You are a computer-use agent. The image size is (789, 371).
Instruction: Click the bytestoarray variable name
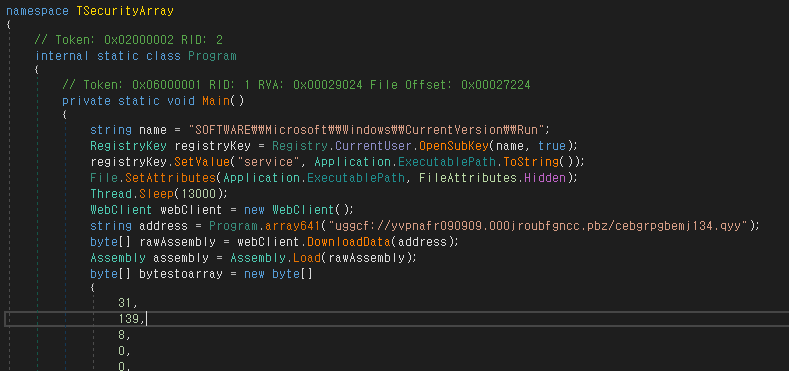181,274
